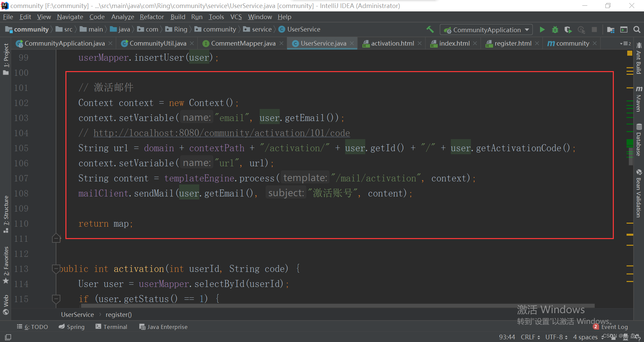This screenshot has height=342, width=644.
Task: Open the Project tool window
Action: 6,59
